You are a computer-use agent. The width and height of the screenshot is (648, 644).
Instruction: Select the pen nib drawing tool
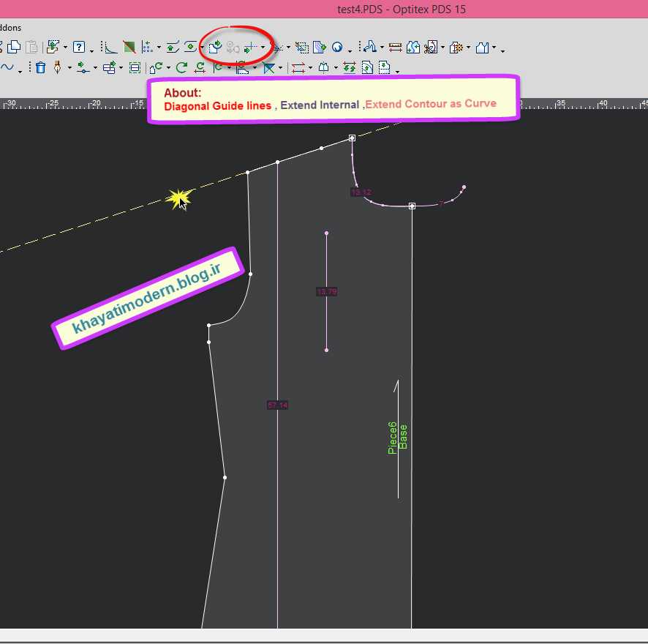click(x=58, y=68)
